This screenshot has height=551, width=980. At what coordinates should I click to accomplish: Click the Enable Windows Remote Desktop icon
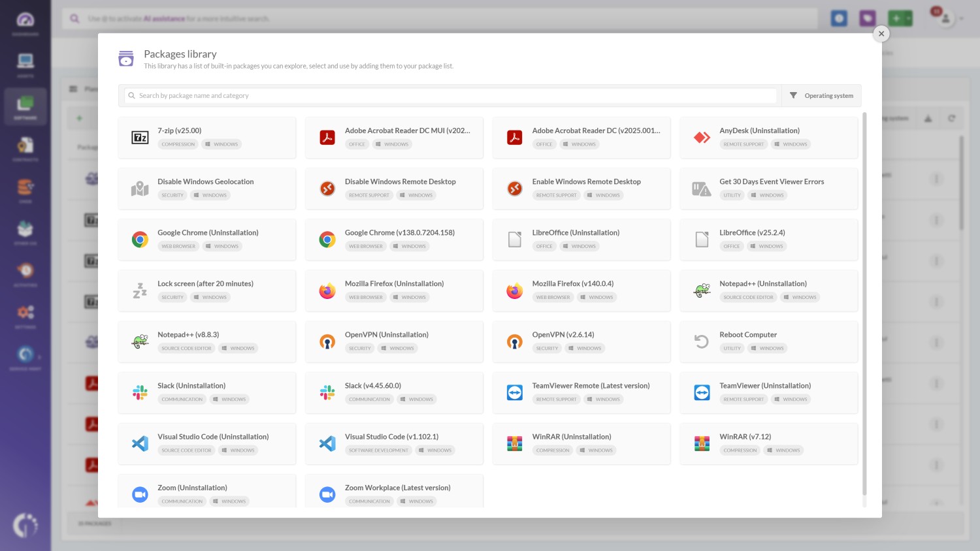pyautogui.click(x=515, y=189)
